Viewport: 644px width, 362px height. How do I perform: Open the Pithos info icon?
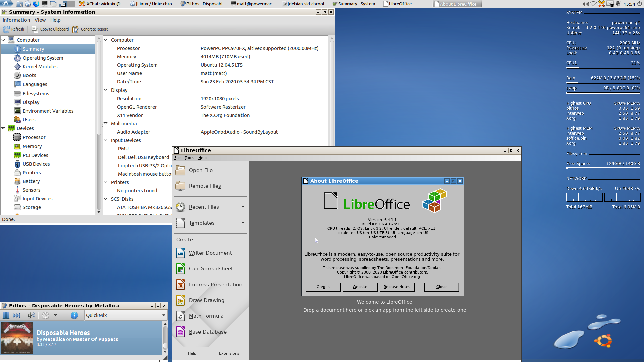[x=74, y=315]
